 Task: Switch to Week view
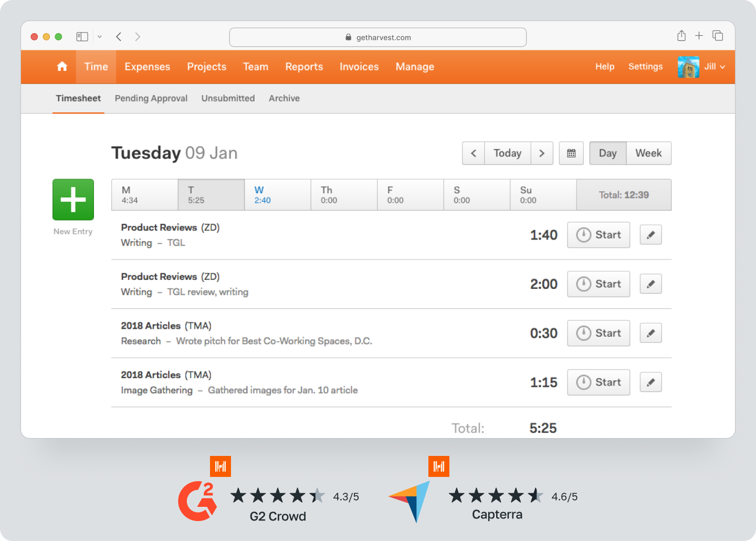point(648,153)
